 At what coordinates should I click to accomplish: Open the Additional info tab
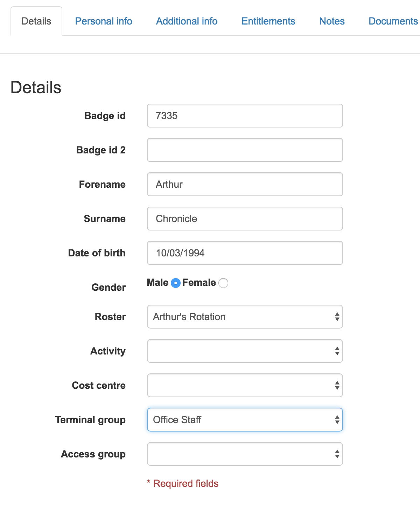186,21
